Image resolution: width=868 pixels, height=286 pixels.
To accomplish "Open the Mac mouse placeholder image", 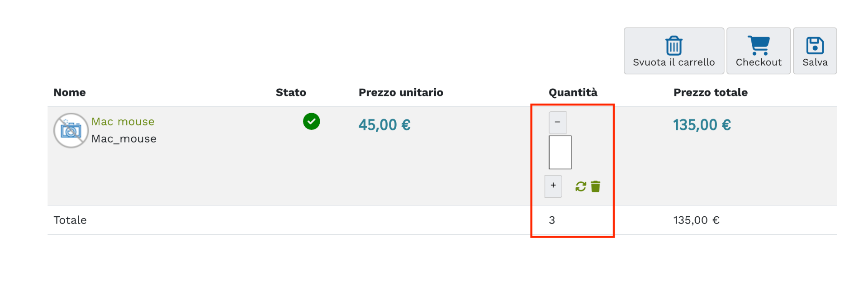I will pyautogui.click(x=71, y=130).
